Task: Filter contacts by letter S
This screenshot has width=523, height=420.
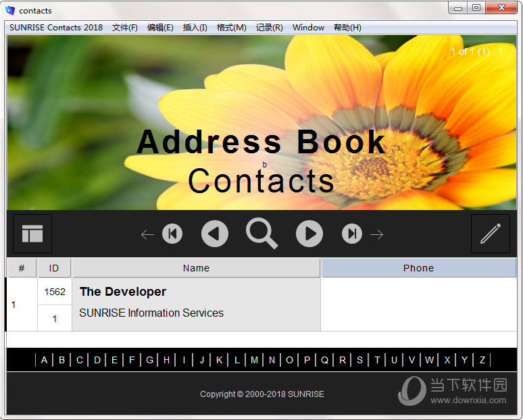Action: (x=359, y=360)
